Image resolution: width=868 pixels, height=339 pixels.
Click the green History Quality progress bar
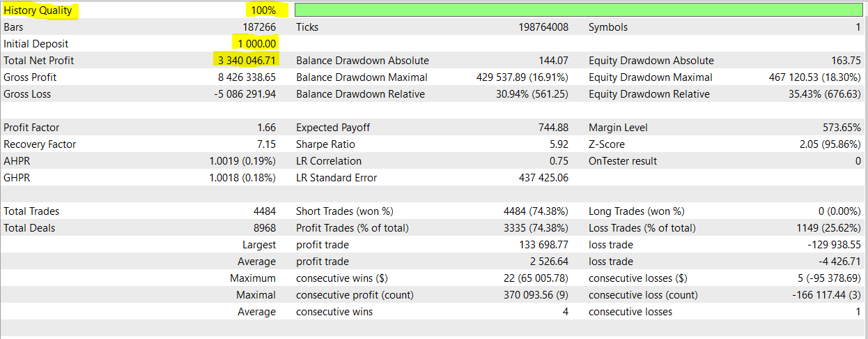[578, 10]
